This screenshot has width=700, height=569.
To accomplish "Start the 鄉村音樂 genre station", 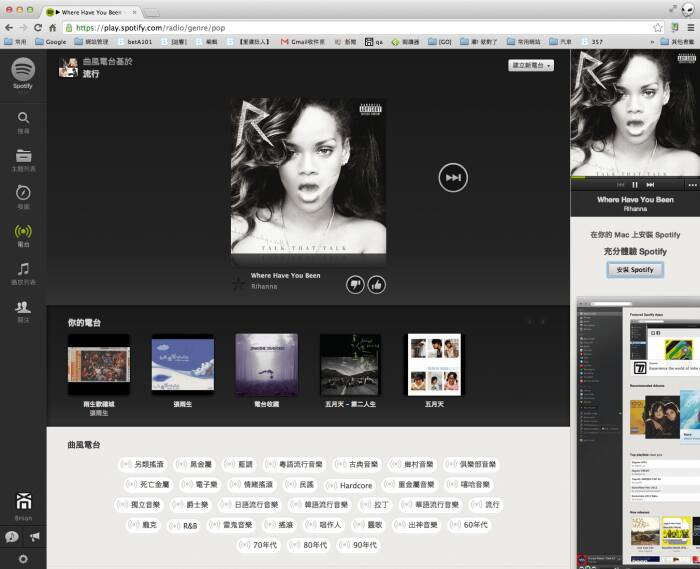I will point(412,464).
